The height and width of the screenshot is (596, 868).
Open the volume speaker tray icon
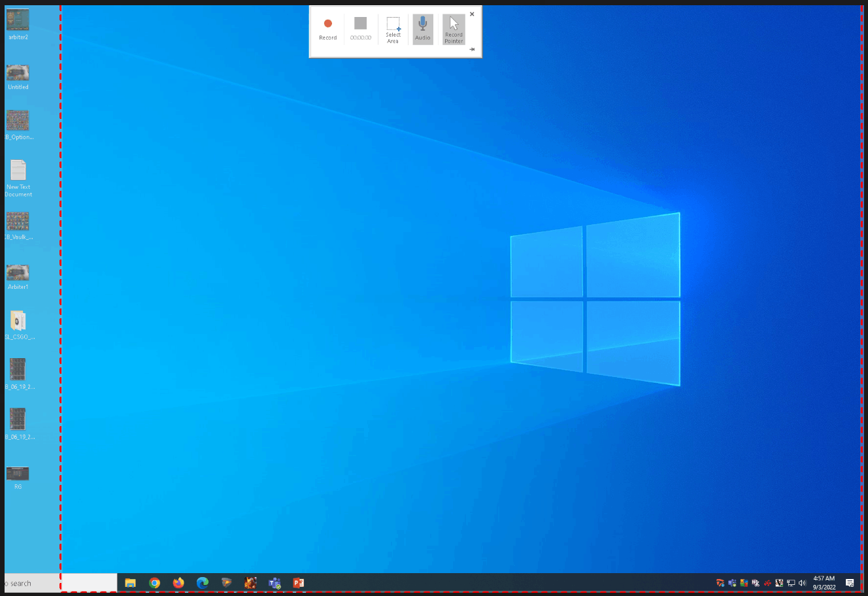coord(803,583)
